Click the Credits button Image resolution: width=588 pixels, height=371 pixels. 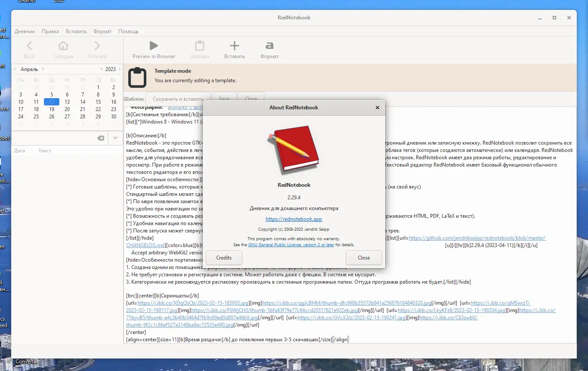point(224,258)
